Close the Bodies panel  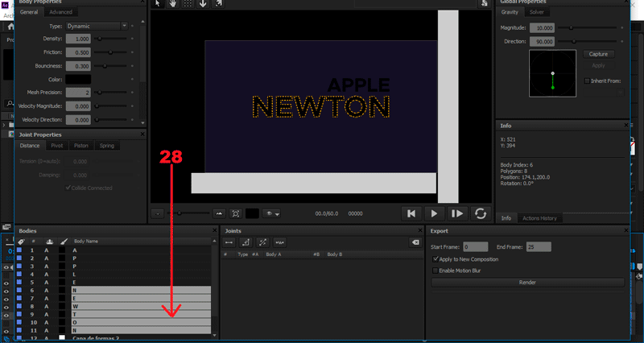pos(214,231)
